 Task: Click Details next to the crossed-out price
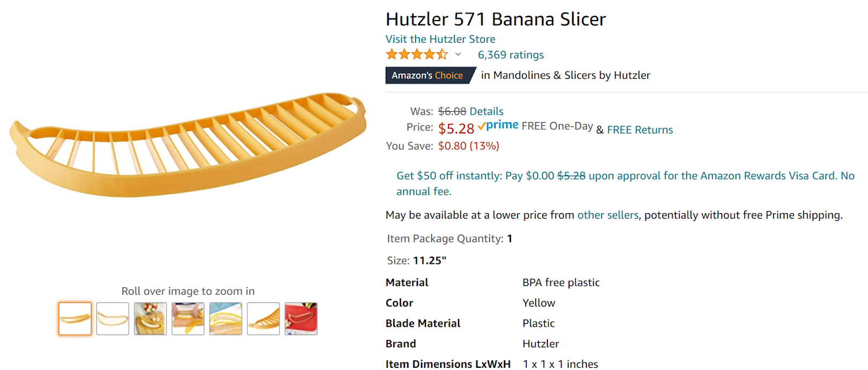point(486,111)
